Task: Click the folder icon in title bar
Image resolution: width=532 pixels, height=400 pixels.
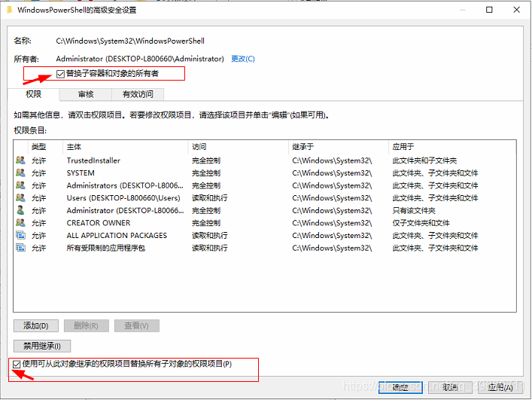Action: (x=10, y=10)
